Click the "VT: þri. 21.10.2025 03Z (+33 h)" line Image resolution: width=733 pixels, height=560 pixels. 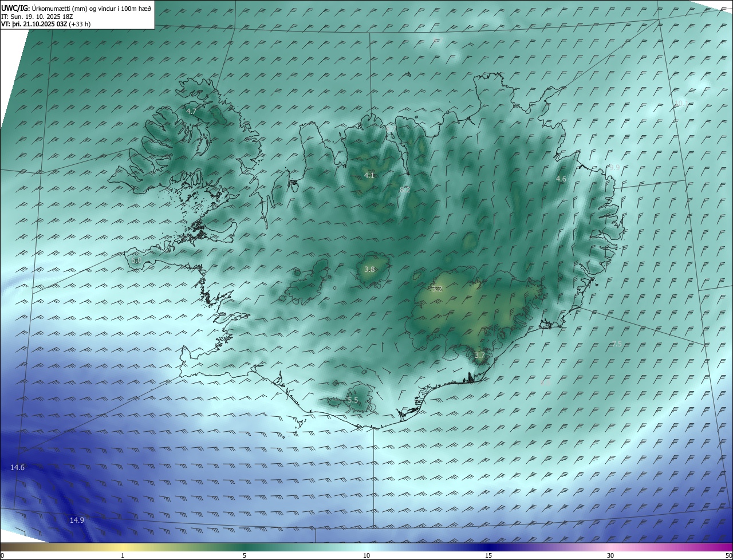46,24
